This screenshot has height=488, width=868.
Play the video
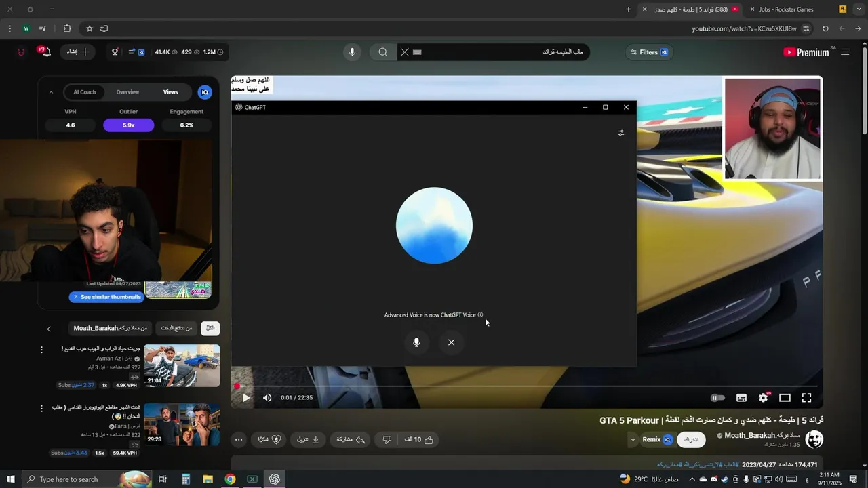click(245, 398)
